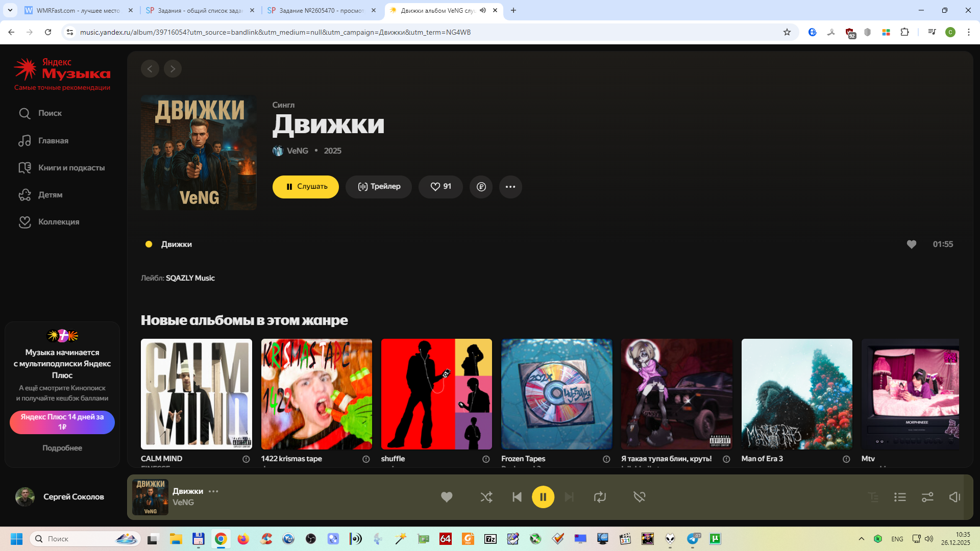This screenshot has width=980, height=551.
Task: Open player sound settings sliders icon
Action: tap(927, 497)
